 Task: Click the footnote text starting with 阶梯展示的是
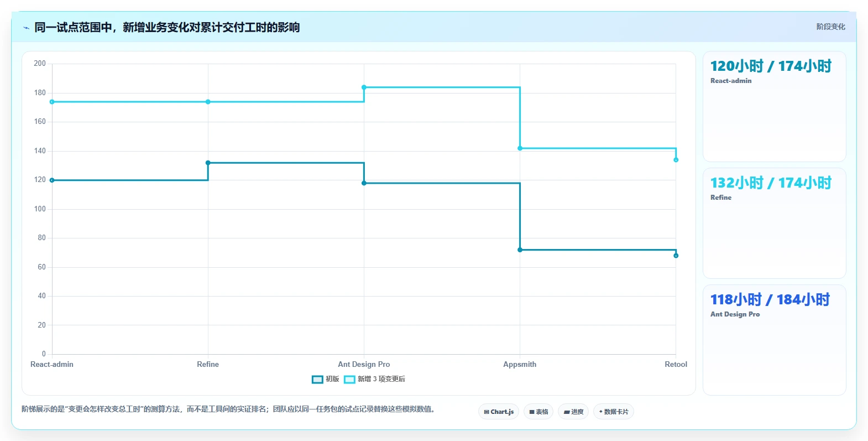click(x=228, y=409)
